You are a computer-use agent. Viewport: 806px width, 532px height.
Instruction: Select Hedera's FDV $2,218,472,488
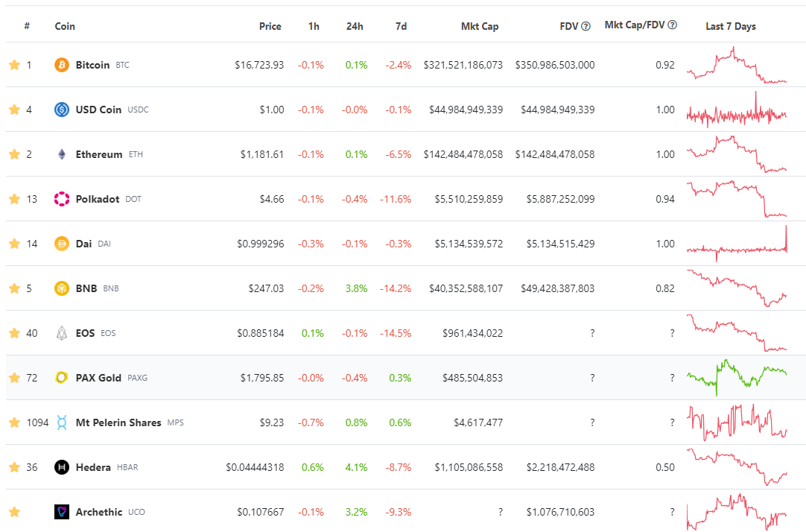pos(560,467)
